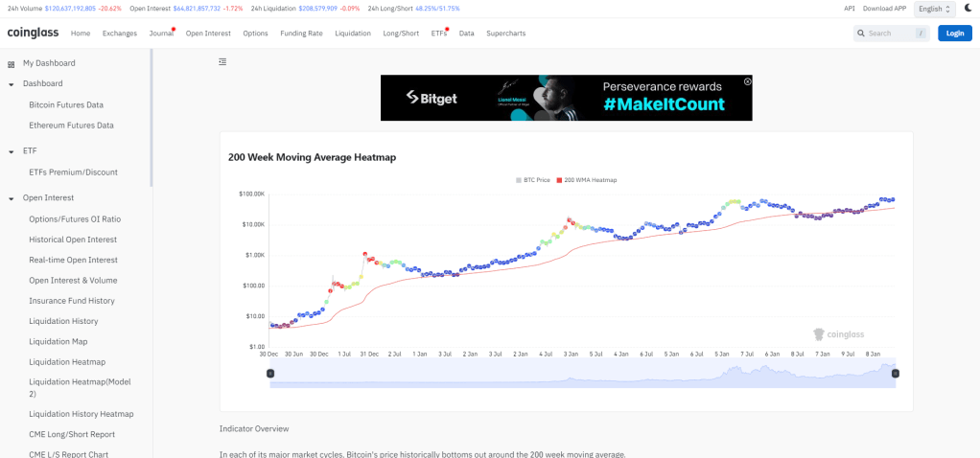Screen dimensions: 980x458
Task: Click the right handle of chart range slider
Action: [x=896, y=373]
